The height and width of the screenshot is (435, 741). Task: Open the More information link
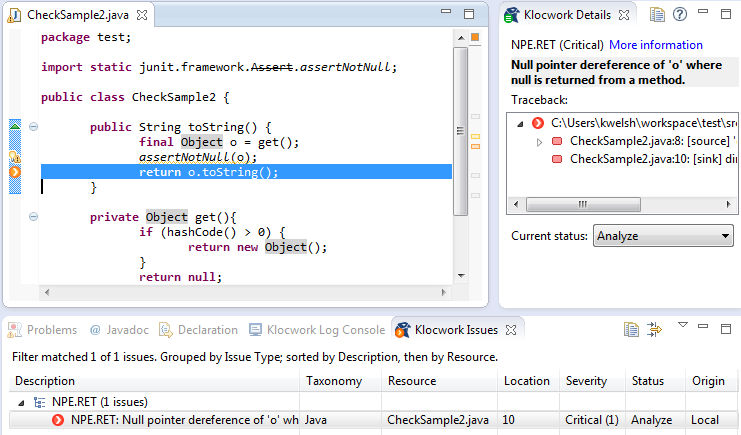pyautogui.click(x=655, y=45)
